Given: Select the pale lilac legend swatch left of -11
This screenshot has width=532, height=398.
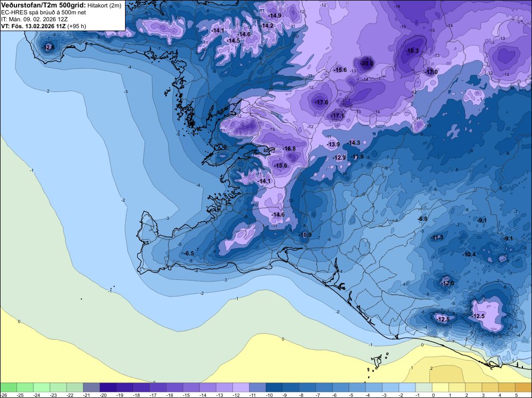Looking at the screenshot, I should pyautogui.click(x=241, y=387).
